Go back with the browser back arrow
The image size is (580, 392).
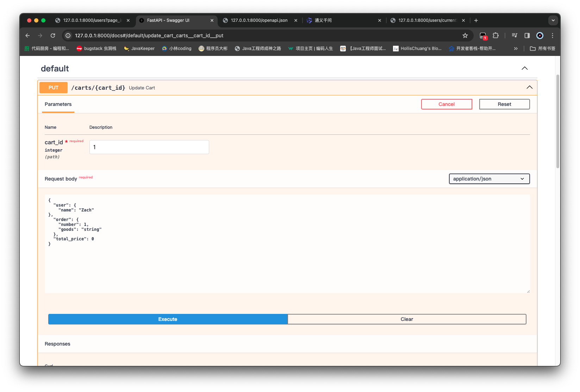27,36
